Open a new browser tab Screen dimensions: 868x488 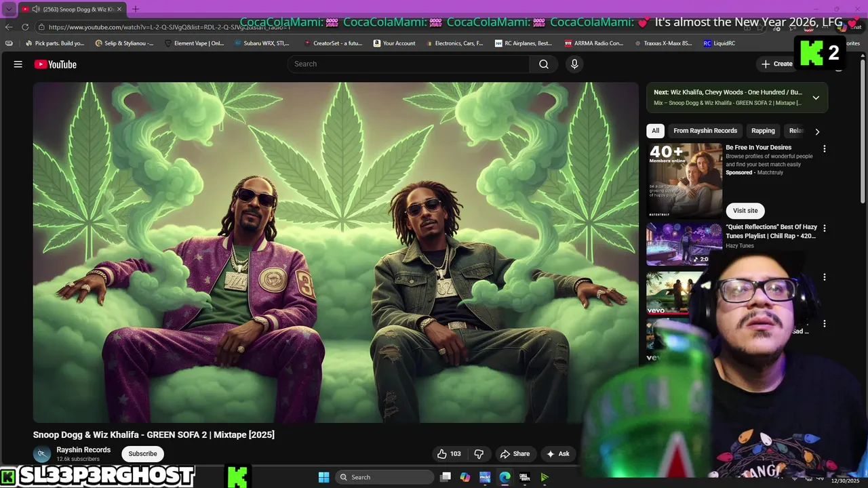[x=135, y=9]
